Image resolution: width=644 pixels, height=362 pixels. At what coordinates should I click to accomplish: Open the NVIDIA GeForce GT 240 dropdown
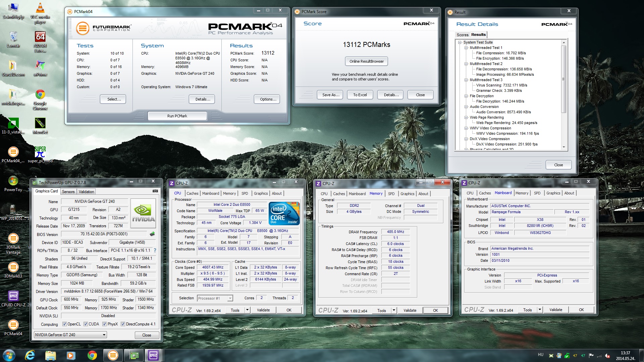click(x=70, y=335)
